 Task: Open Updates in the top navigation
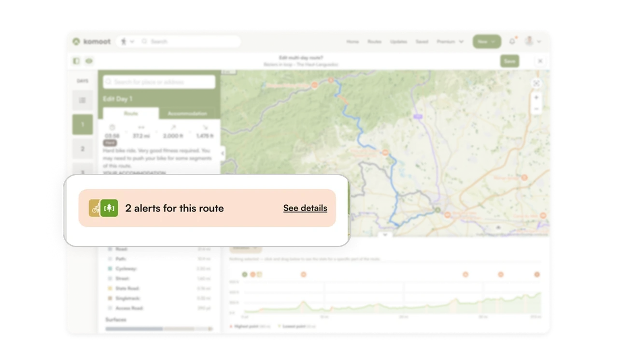398,42
